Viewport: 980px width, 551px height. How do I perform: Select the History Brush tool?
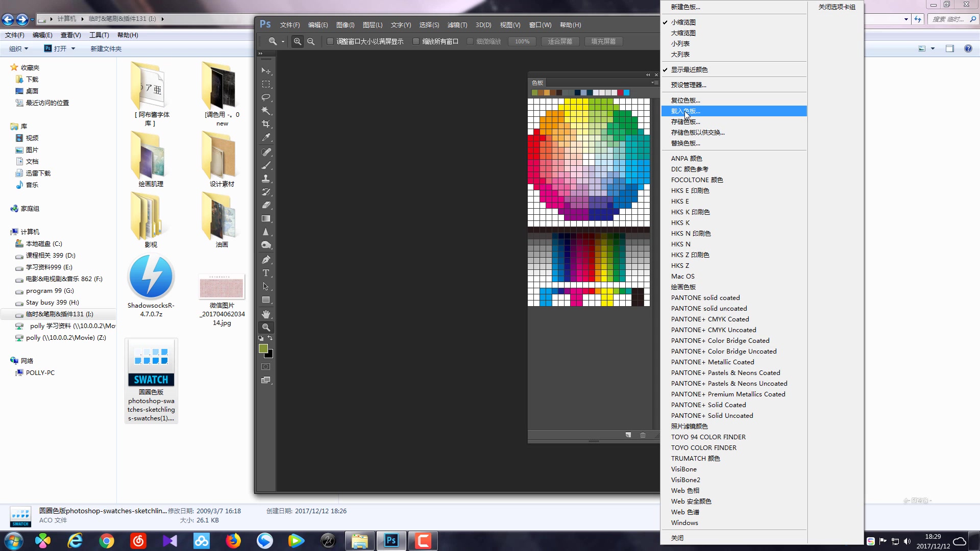coord(266,192)
